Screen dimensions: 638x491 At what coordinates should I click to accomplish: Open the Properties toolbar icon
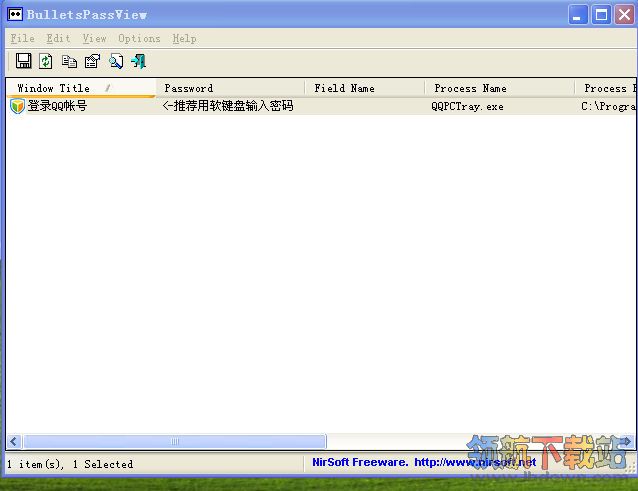(x=92, y=61)
